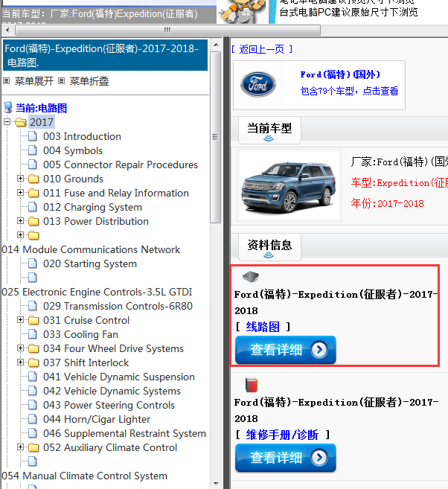Select 046 Supplemental Restraint System item
Screen dimensions: 448x489
click(124, 433)
